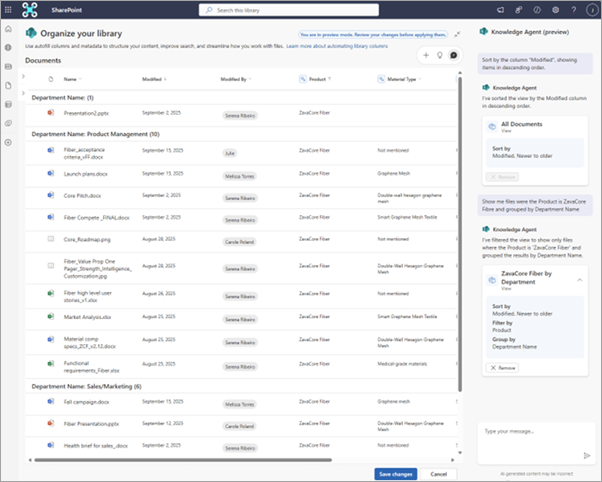This screenshot has height=482, width=602.
Task: Expand the chevron left of first Department Name group
Action: [x=23, y=93]
